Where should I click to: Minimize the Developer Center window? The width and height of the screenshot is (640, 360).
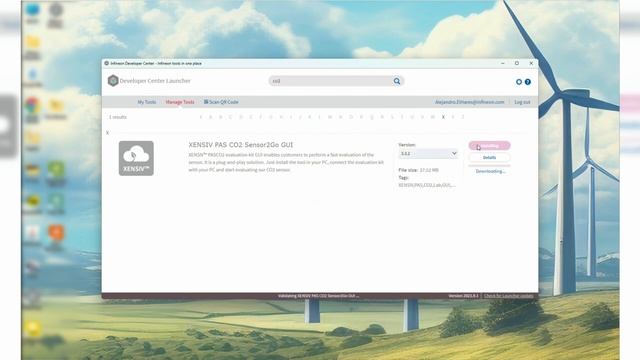[x=503, y=63]
